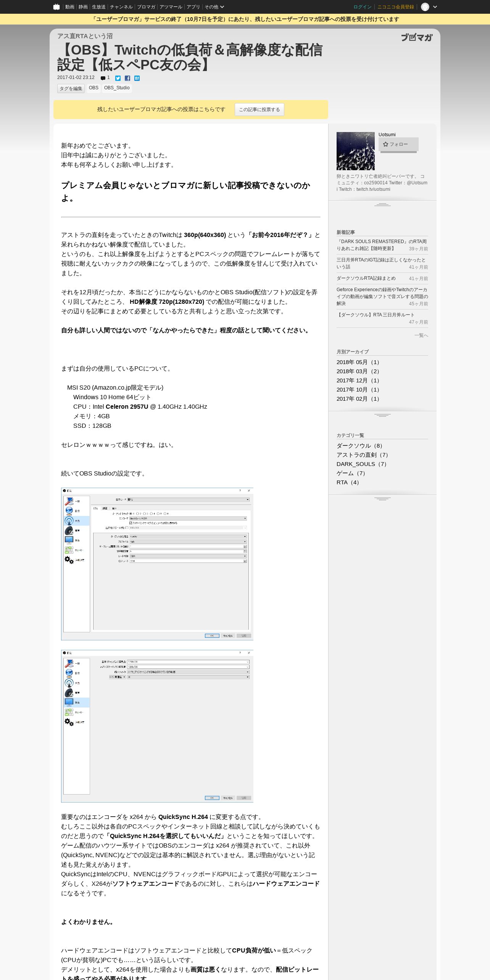Collapse the archive panel handle

(x=382, y=415)
